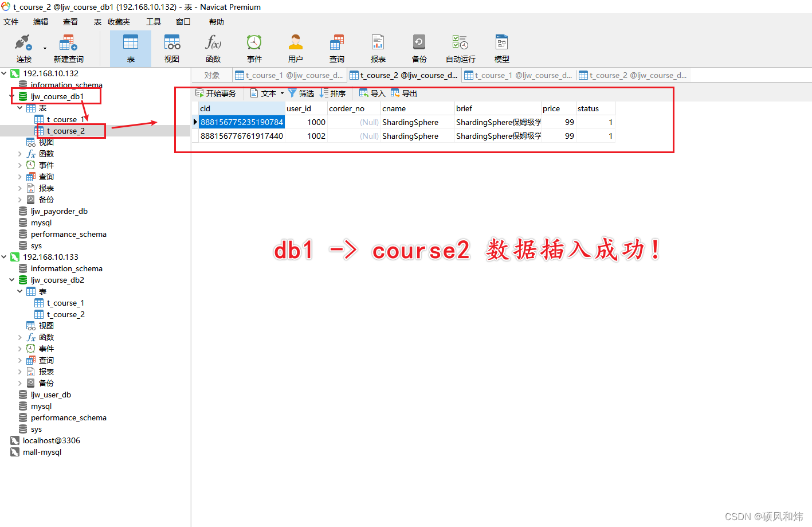Collapse the 192.168.10.132 connection node
Image resolution: width=812 pixels, height=527 pixels.
(x=4, y=73)
